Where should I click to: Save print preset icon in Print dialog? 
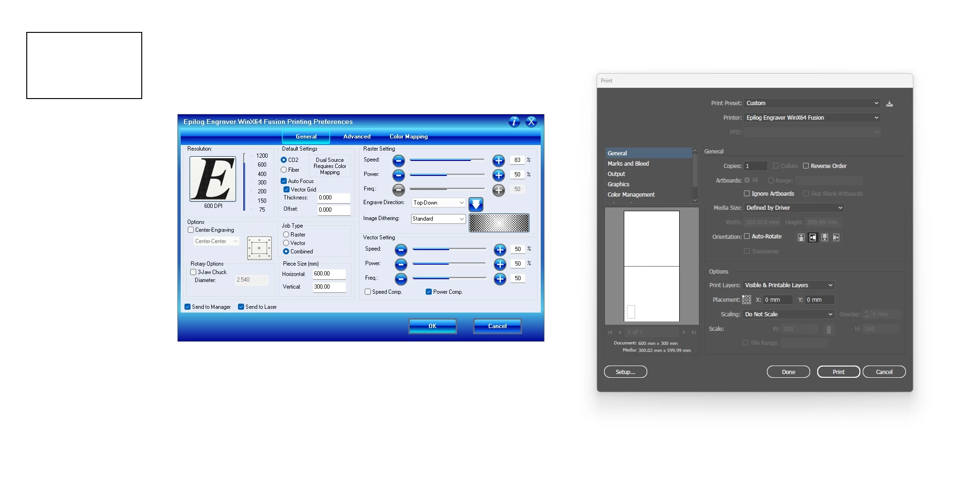889,104
